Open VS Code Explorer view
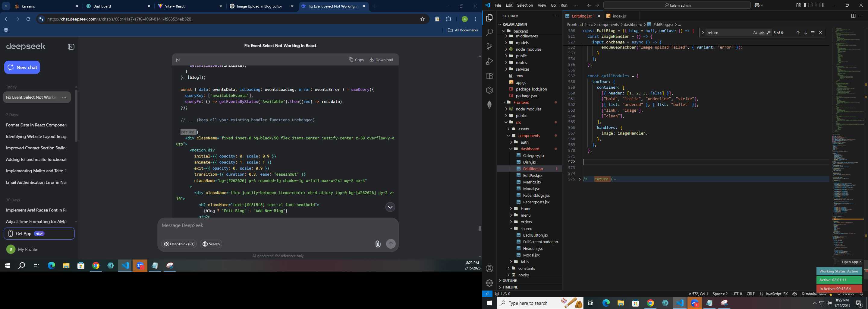Screen dimensions: 868x309 click(489, 18)
